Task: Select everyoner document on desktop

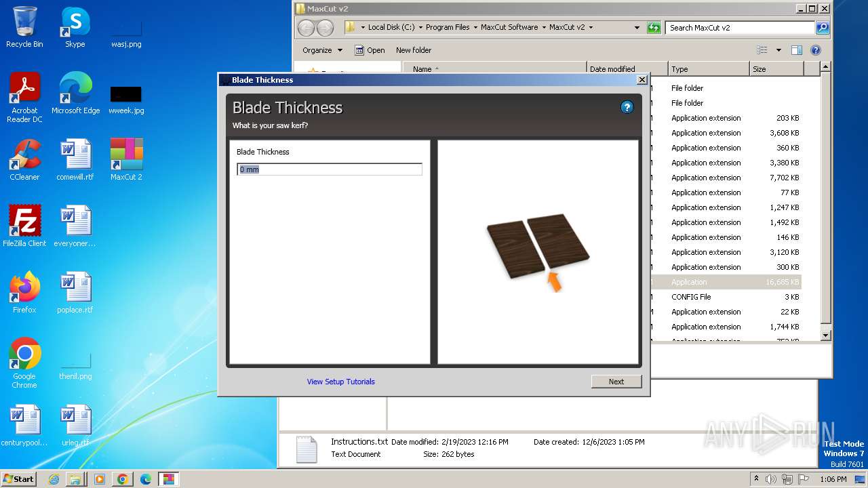Action: (x=75, y=226)
